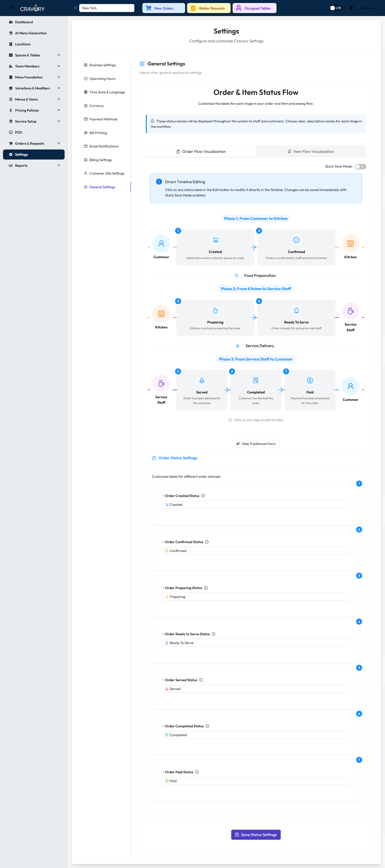
Task: Click the hamburger menu icon
Action: (11, 8)
